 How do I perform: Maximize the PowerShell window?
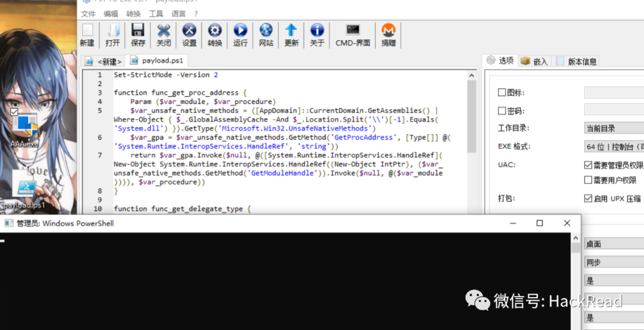(x=540, y=223)
